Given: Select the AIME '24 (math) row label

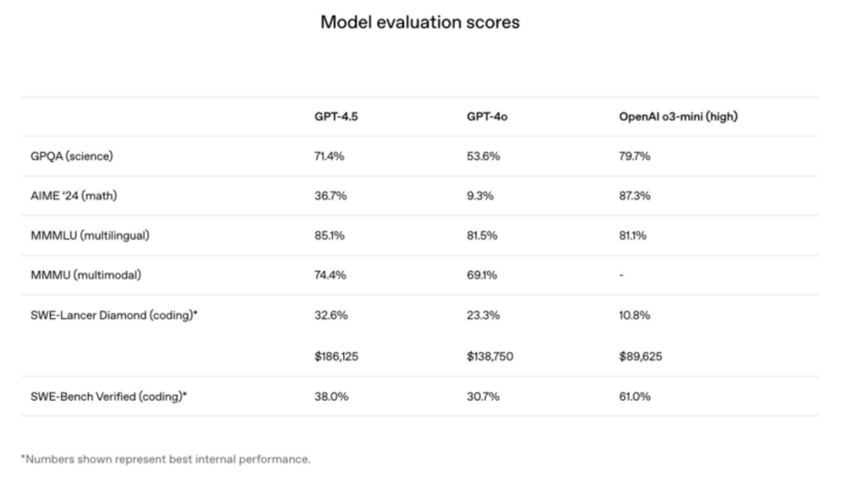Looking at the screenshot, I should point(73,195).
